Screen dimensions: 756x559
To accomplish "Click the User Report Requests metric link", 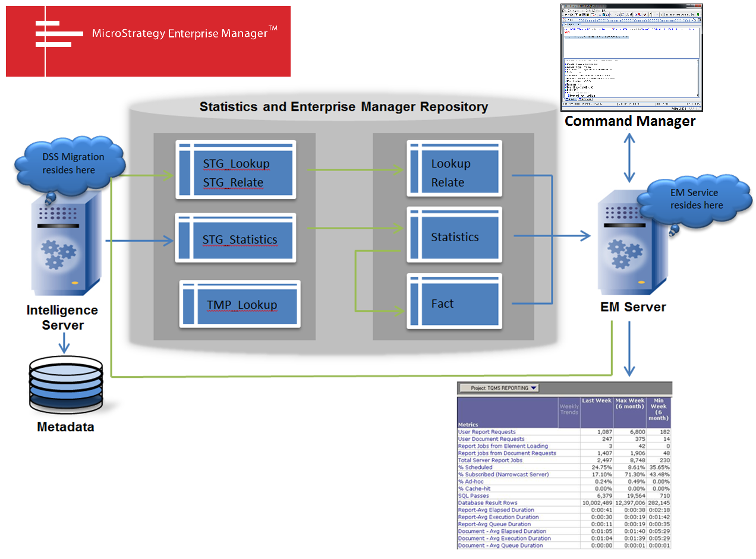I will click(489, 433).
